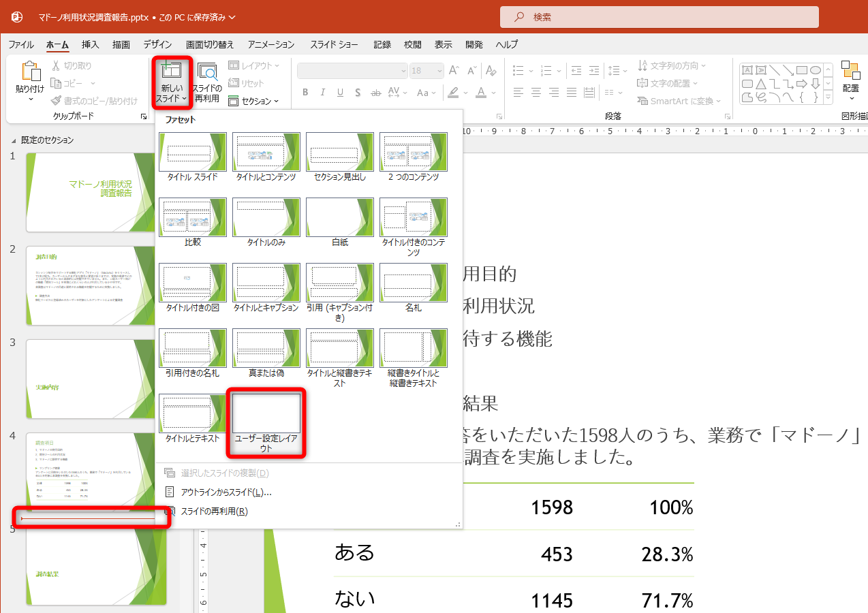Open the デザイン ribbon tab
The image size is (868, 613).
[157, 44]
